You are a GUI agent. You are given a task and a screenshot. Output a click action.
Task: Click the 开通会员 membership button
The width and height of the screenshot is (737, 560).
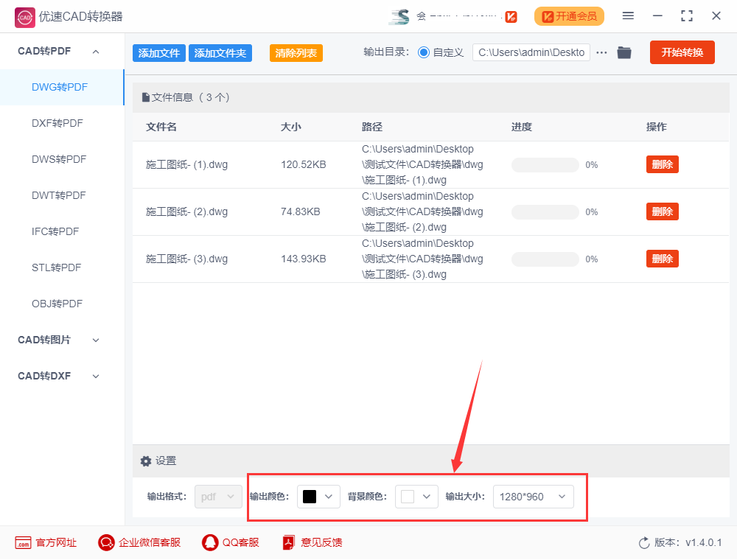click(569, 16)
